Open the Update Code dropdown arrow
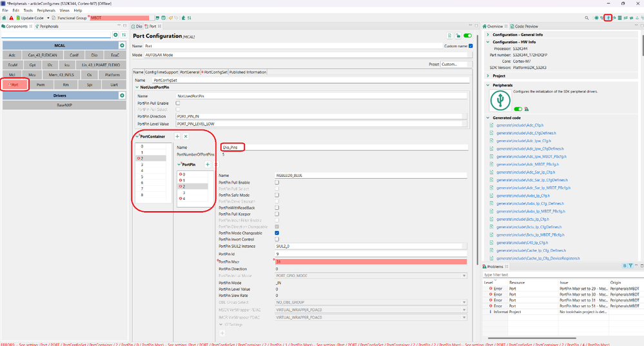The width and height of the screenshot is (644, 346). click(48, 17)
